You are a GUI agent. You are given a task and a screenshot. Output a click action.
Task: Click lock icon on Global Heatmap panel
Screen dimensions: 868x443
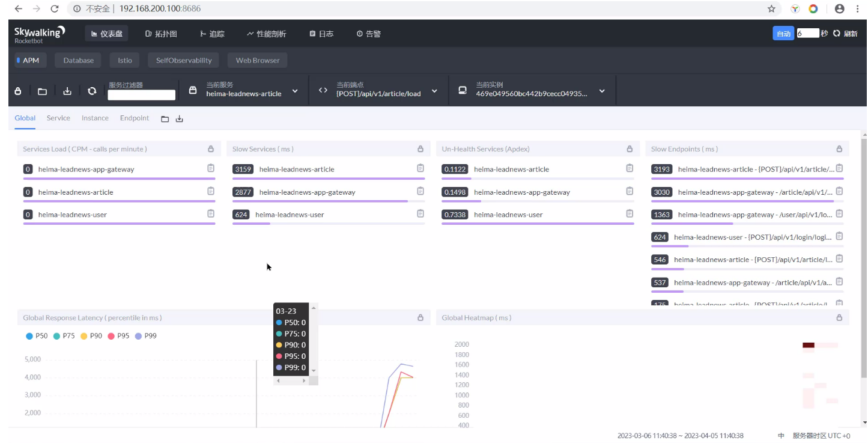pyautogui.click(x=839, y=317)
